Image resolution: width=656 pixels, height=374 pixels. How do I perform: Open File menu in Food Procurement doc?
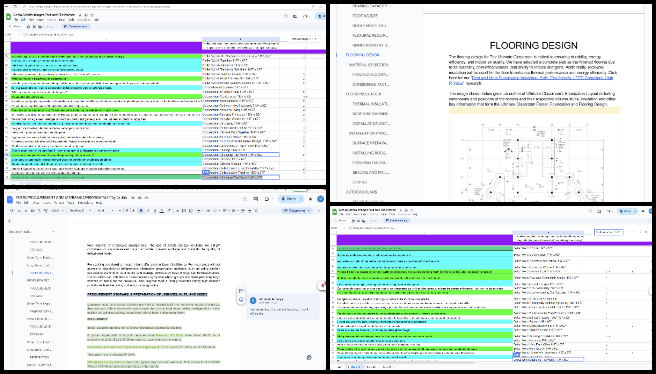[18, 203]
